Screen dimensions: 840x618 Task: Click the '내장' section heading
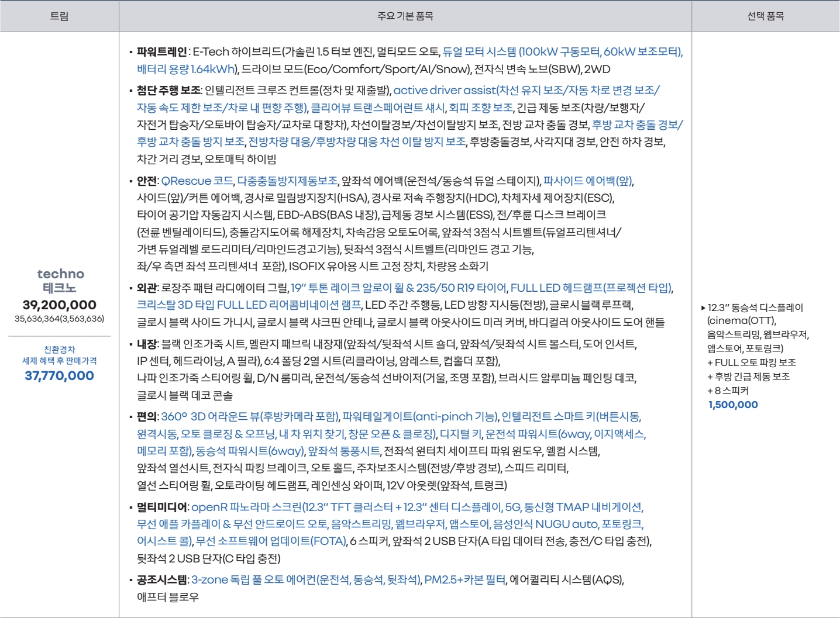pyautogui.click(x=146, y=344)
